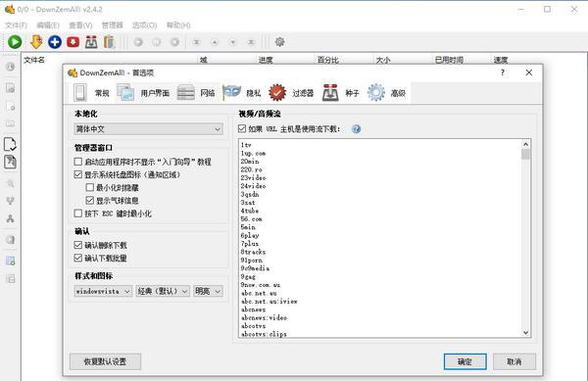Click the red download box toolbar icon

pos(73,41)
